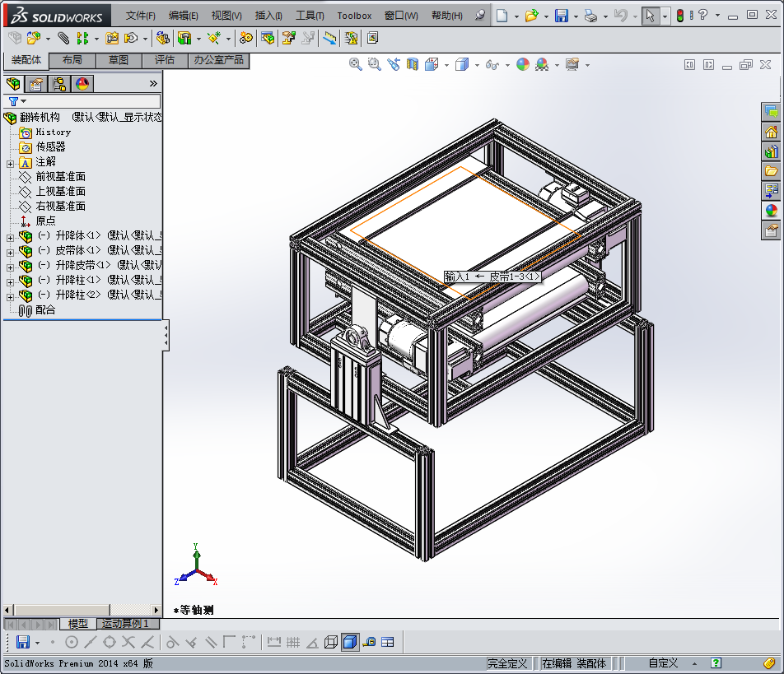Click the Smart Fasteners icon
This screenshot has height=674, width=784.
tap(112, 38)
